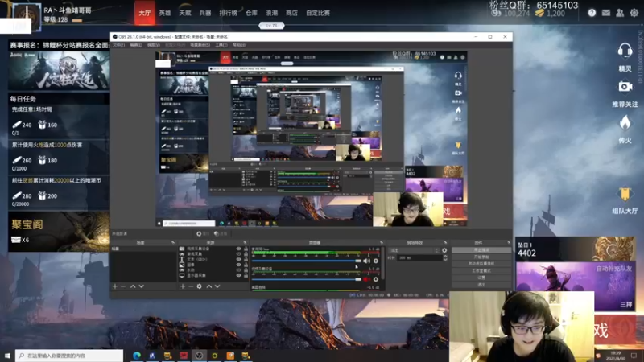This screenshot has height=362, width=644.
Task: Open 组队大厅 banner icon in game sidebar
Action: pos(625,194)
